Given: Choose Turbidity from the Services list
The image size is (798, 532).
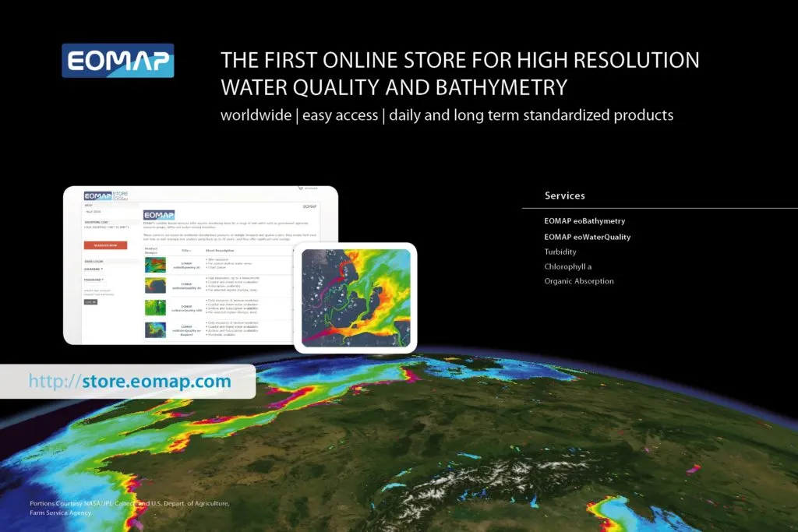Looking at the screenshot, I should point(560,252).
